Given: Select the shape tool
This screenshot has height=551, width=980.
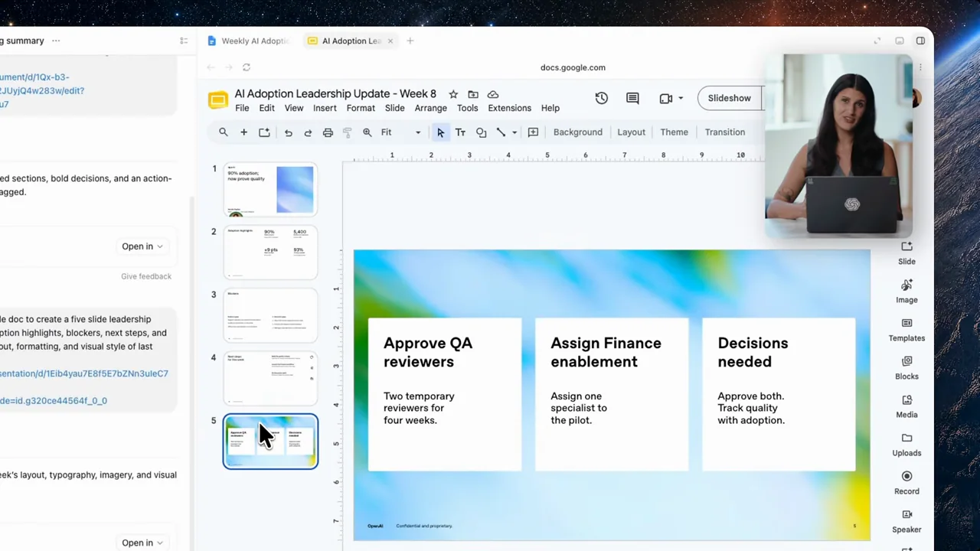Looking at the screenshot, I should point(481,132).
